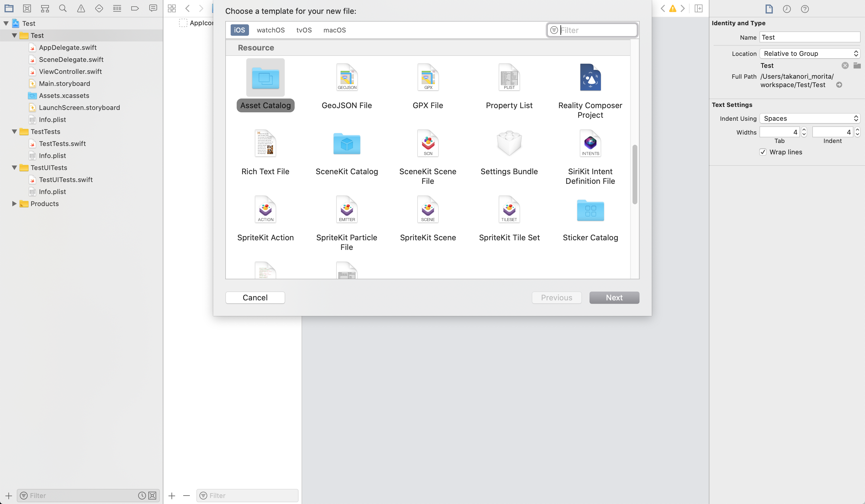Toggle source-control status filter icon
Viewport: 865px width, 504px height.
click(x=152, y=495)
